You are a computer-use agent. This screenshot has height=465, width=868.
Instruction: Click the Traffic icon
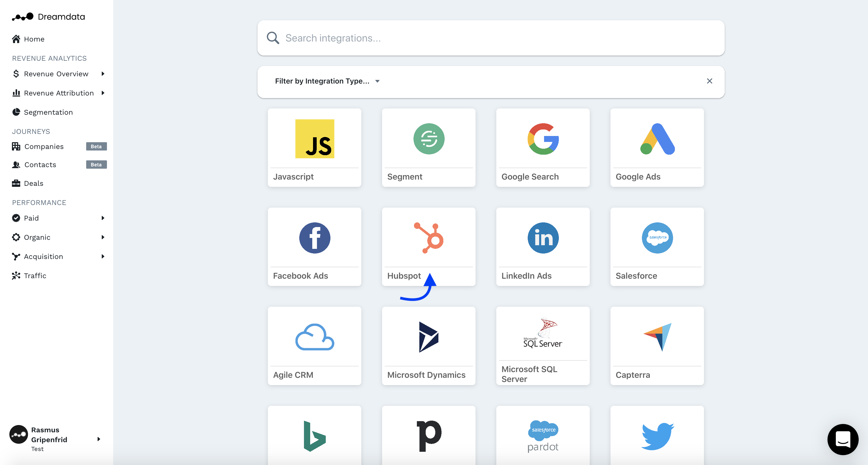(16, 276)
